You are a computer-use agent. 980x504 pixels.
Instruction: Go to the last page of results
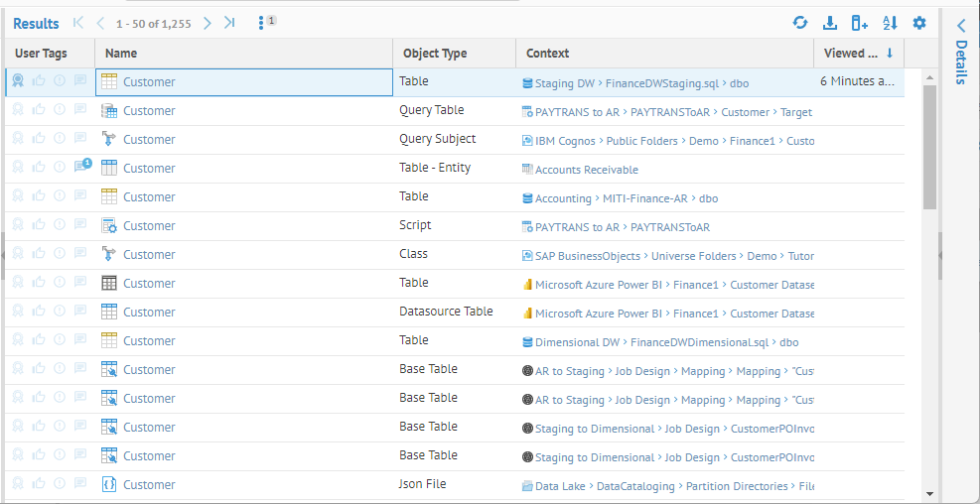point(229,23)
